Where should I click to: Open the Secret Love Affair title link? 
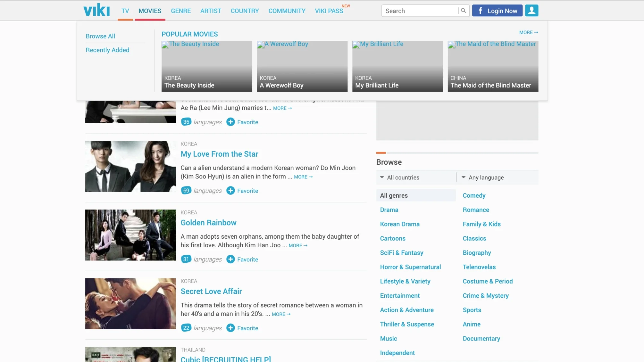(x=211, y=291)
